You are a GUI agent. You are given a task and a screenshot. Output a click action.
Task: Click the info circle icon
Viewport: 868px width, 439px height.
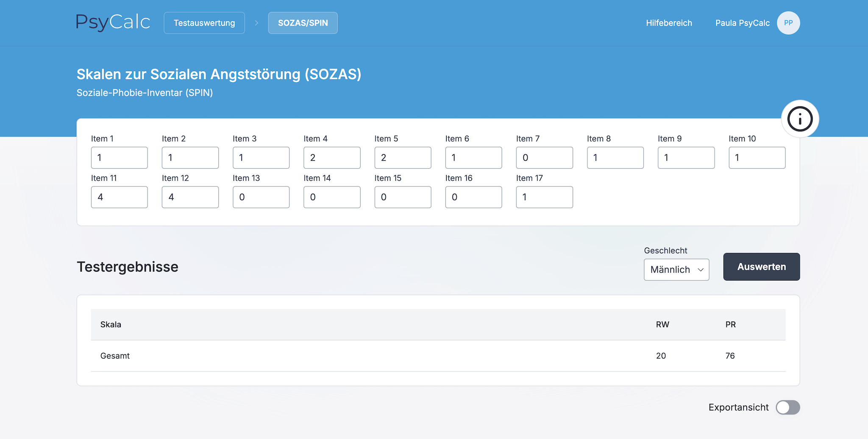point(800,119)
